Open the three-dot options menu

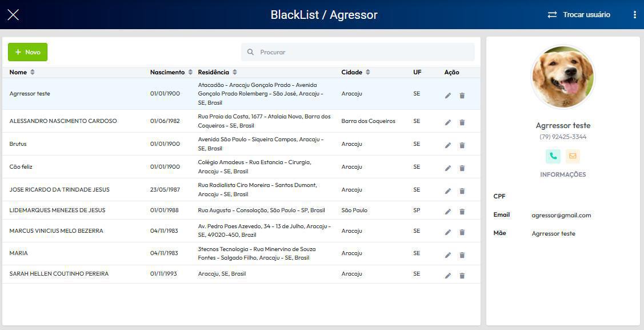(634, 15)
